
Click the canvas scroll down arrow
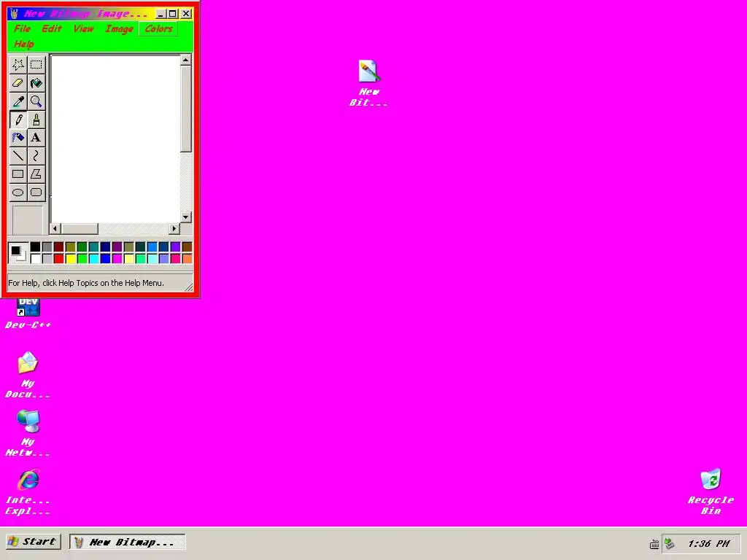pyautogui.click(x=186, y=217)
